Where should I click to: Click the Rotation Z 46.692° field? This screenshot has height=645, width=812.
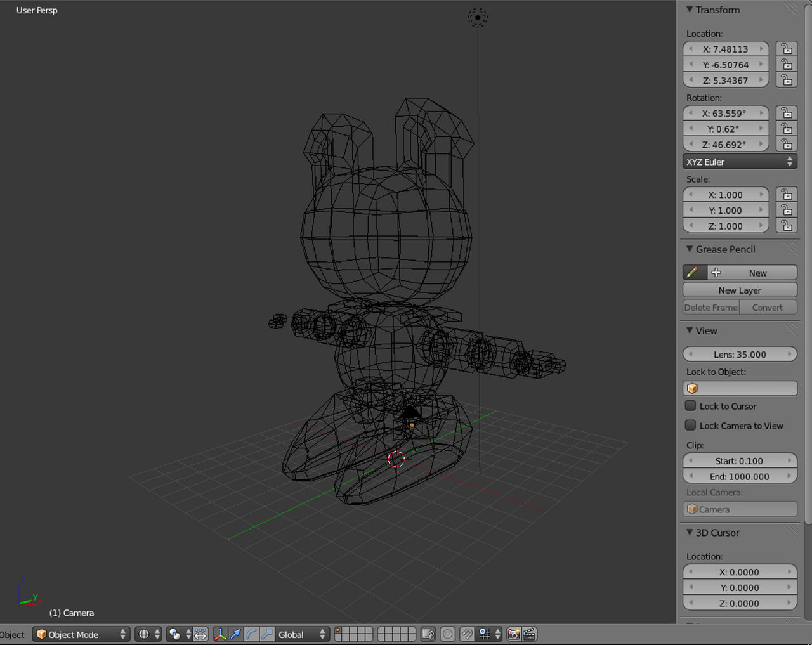tap(726, 145)
